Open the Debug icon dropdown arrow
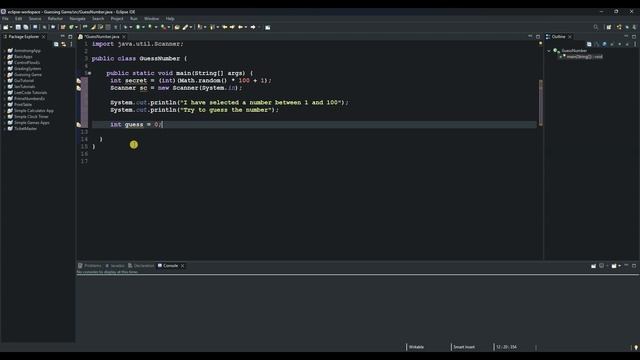Screen dimensions: 640x360 click(131, 27)
